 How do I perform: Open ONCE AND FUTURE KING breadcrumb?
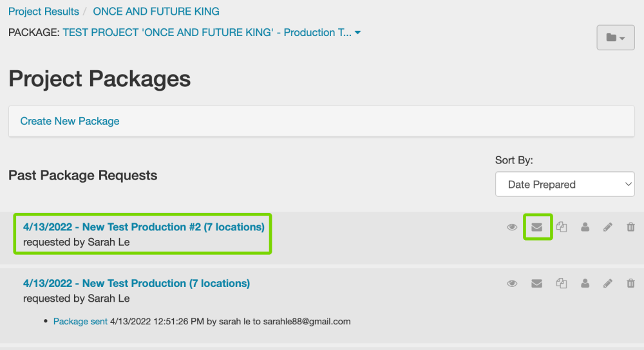click(x=156, y=12)
